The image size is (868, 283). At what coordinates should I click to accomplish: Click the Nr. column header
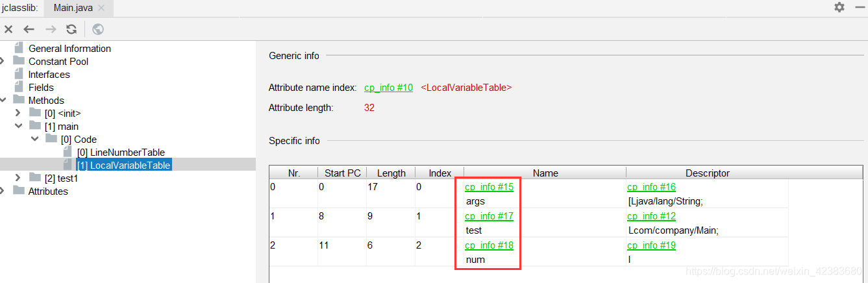pos(293,173)
